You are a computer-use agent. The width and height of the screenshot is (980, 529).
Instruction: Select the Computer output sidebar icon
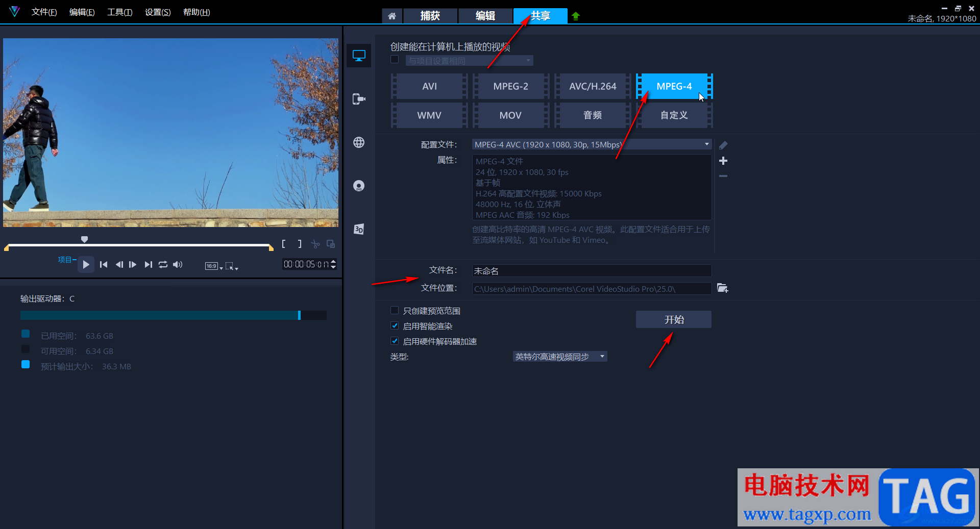pyautogui.click(x=359, y=56)
